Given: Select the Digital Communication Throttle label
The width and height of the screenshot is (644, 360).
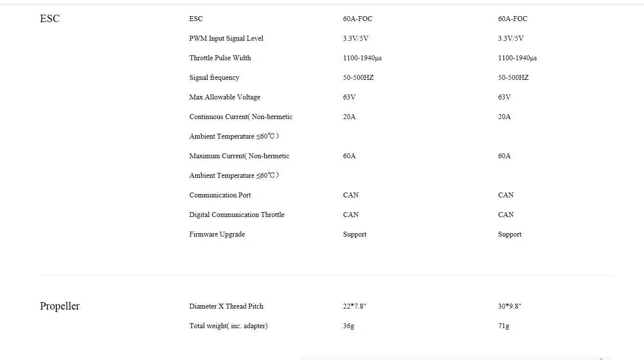Looking at the screenshot, I should [x=237, y=215].
